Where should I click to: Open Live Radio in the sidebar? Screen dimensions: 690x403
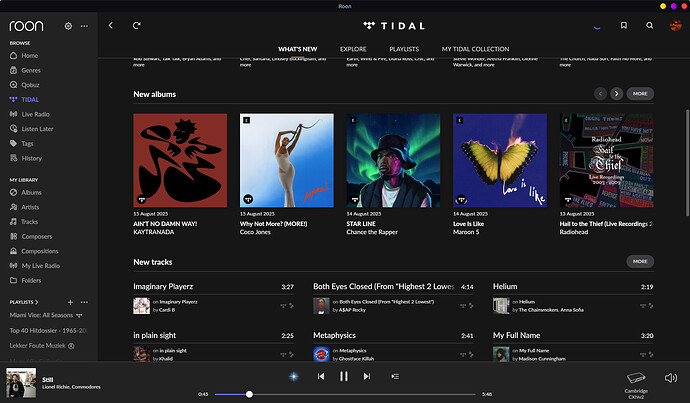tap(36, 114)
